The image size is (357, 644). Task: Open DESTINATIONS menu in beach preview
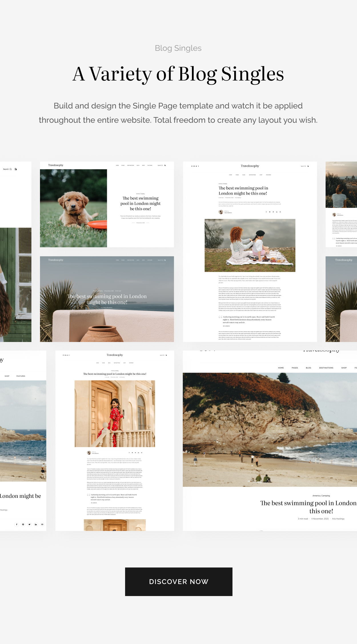click(x=326, y=368)
